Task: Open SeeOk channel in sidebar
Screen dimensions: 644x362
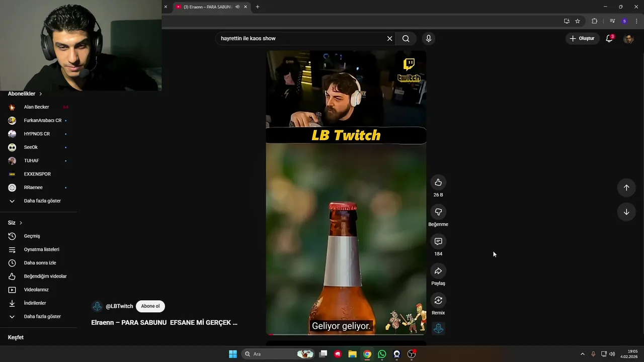Action: 39,147
